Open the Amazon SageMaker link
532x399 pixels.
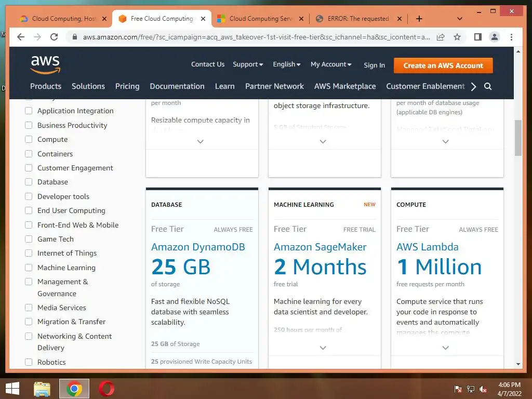coord(320,247)
